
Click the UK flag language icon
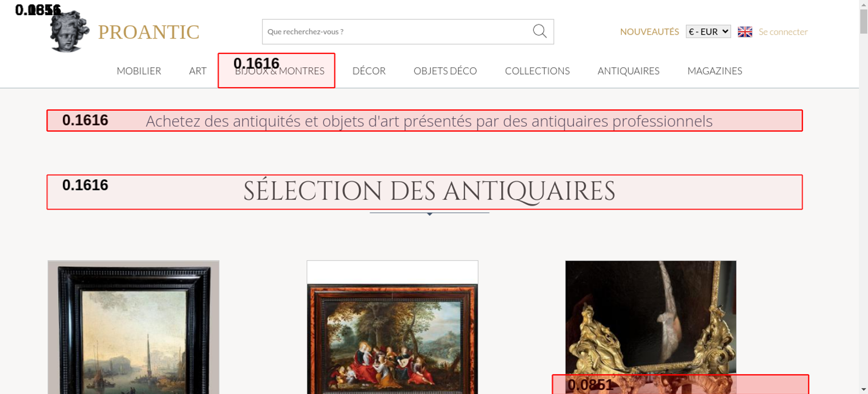pyautogui.click(x=745, y=32)
